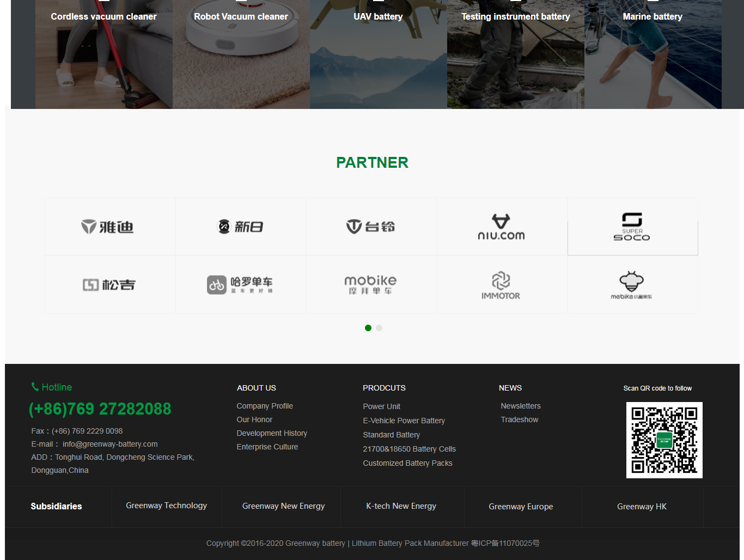
Task: Click the Subsidiaries label
Action: 56,506
